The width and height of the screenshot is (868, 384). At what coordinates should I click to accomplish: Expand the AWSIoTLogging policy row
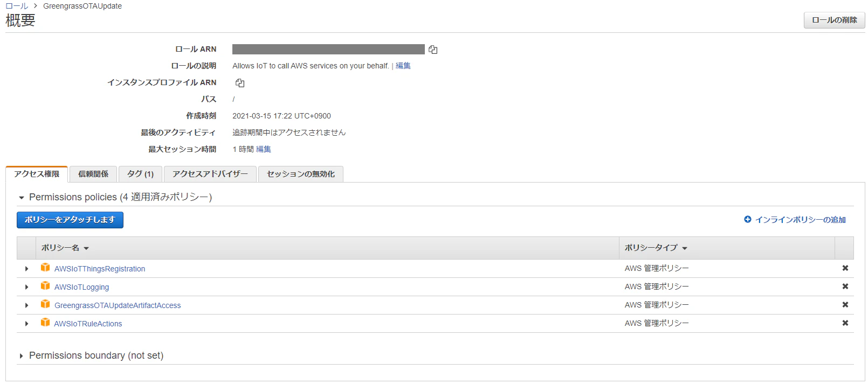click(x=26, y=287)
